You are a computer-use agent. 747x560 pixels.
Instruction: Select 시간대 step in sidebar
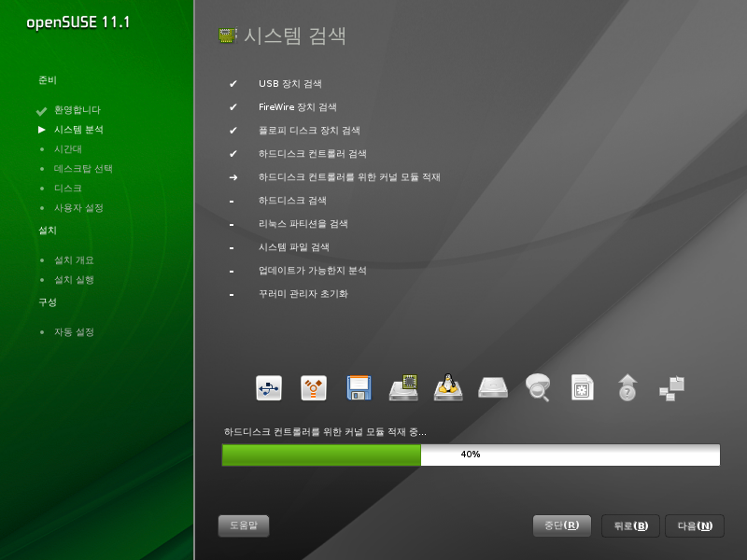[67, 149]
